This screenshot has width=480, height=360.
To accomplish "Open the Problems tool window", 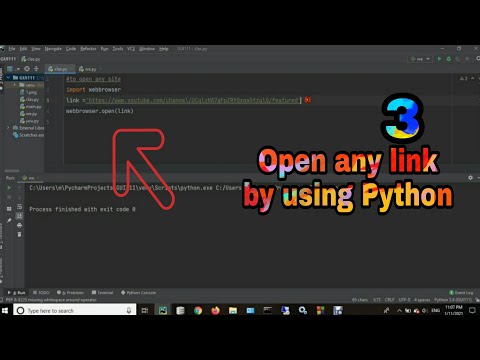I will 70,293.
